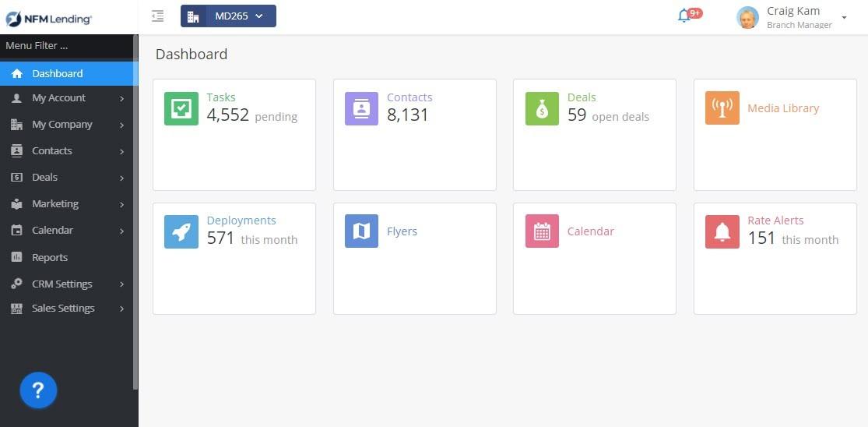Click the person icon beside My Account

coord(17,98)
